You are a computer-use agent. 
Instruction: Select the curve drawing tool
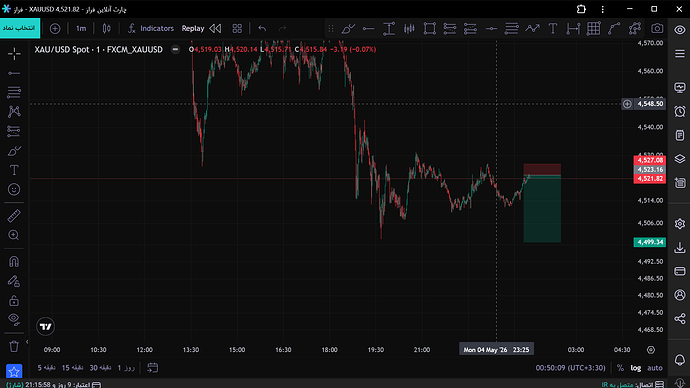(614, 29)
